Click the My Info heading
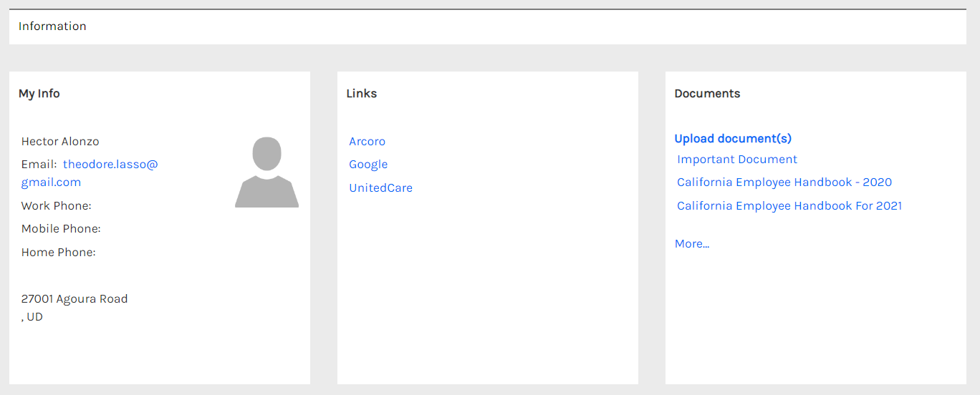Image resolution: width=980 pixels, height=395 pixels. point(39,94)
